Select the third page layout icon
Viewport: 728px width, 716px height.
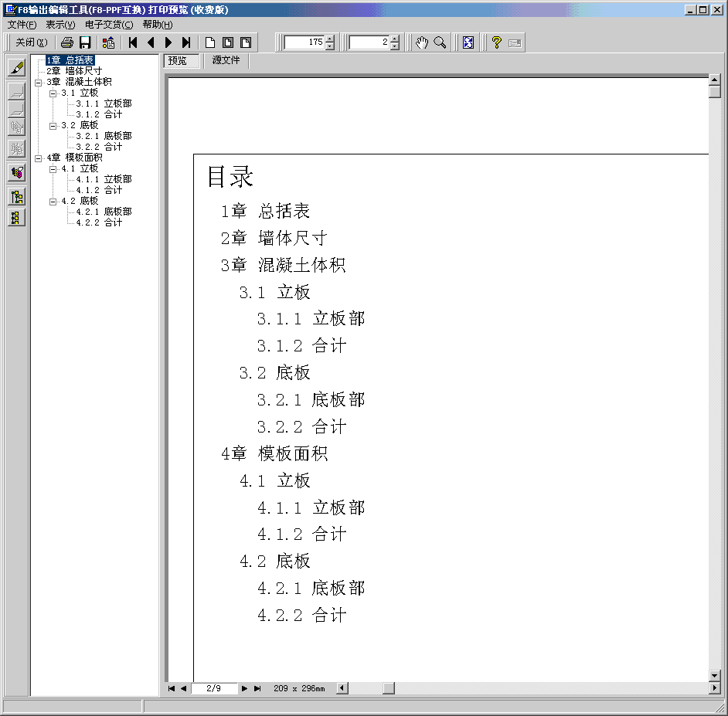[x=246, y=42]
